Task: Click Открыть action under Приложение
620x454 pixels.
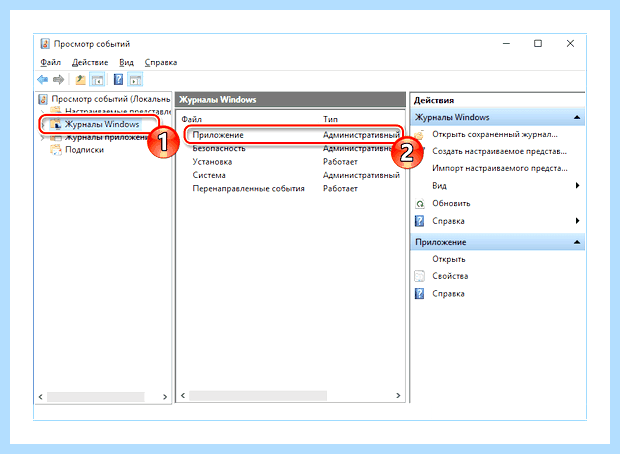Action: point(449,259)
